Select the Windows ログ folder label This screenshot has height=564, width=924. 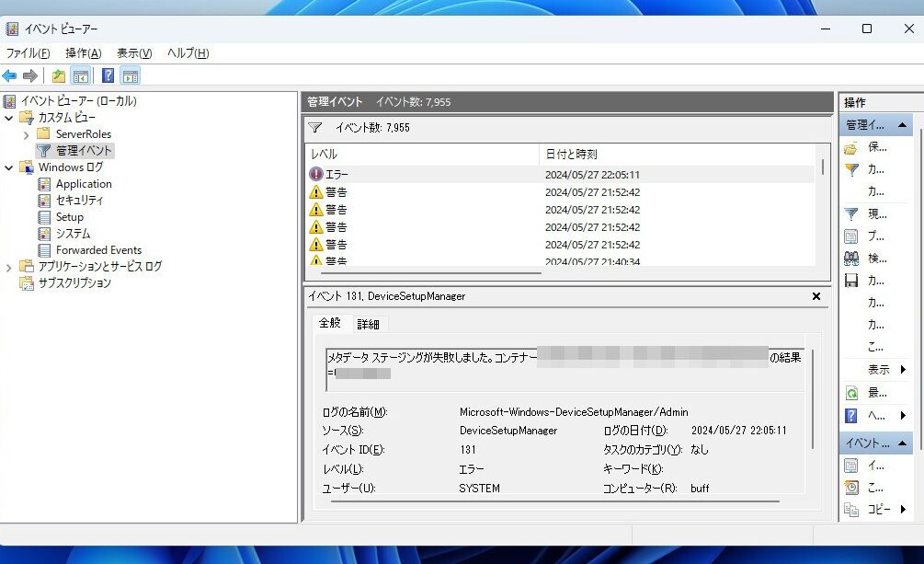(x=71, y=167)
